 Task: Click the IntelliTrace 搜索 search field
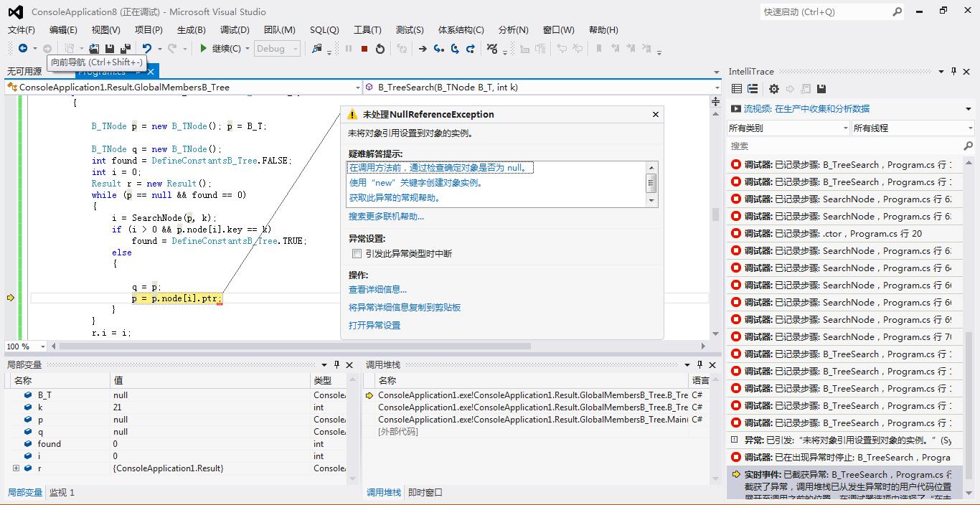[x=844, y=146]
